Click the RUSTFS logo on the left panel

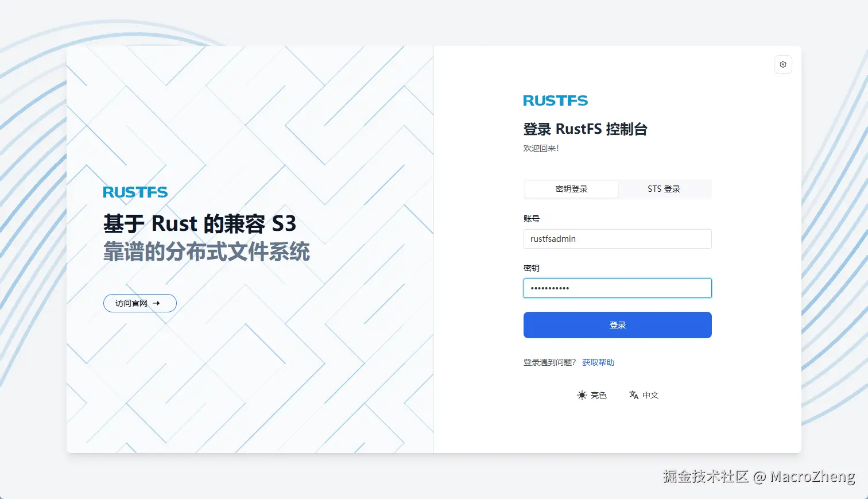135,192
